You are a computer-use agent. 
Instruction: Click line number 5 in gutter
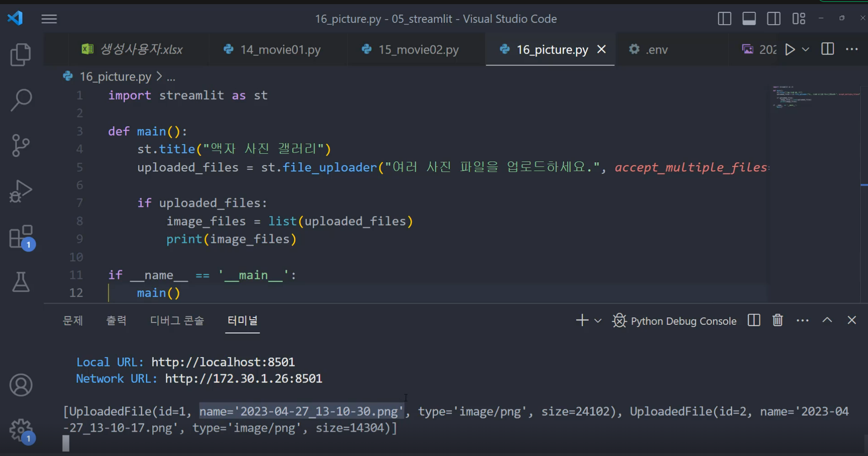[80, 167]
